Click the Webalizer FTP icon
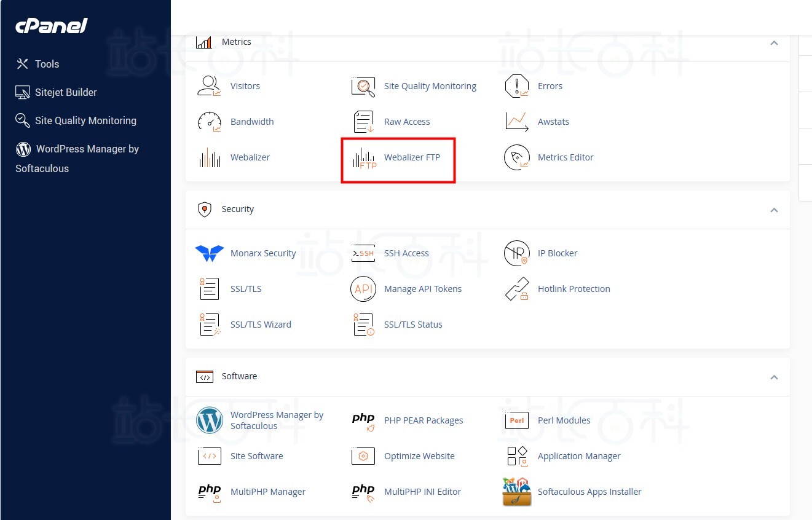 (x=363, y=158)
